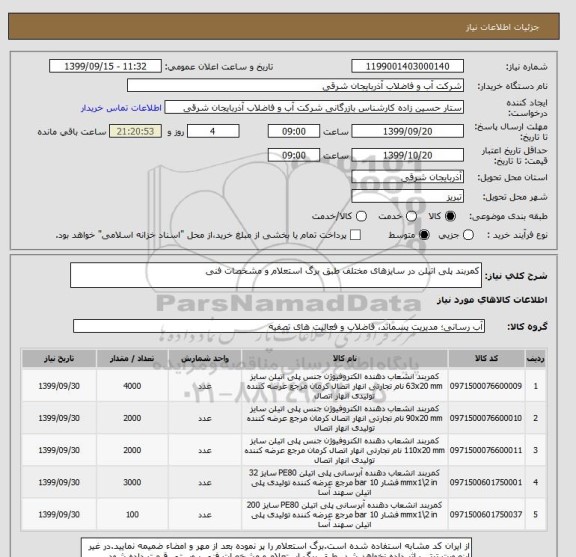This screenshot has height=557, width=576.
Task: Click the need number field 1199001403000140
Action: click(407, 67)
